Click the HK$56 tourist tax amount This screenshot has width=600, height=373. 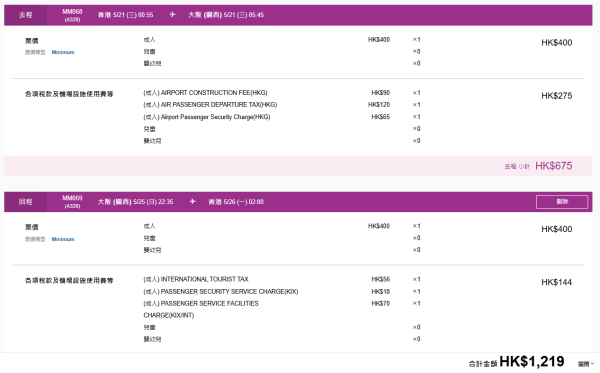point(380,279)
